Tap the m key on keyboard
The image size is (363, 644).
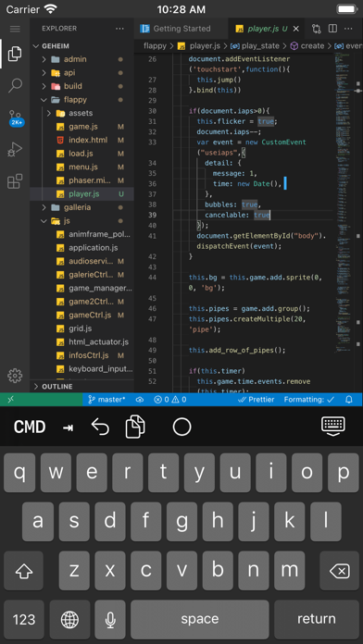coord(290,571)
